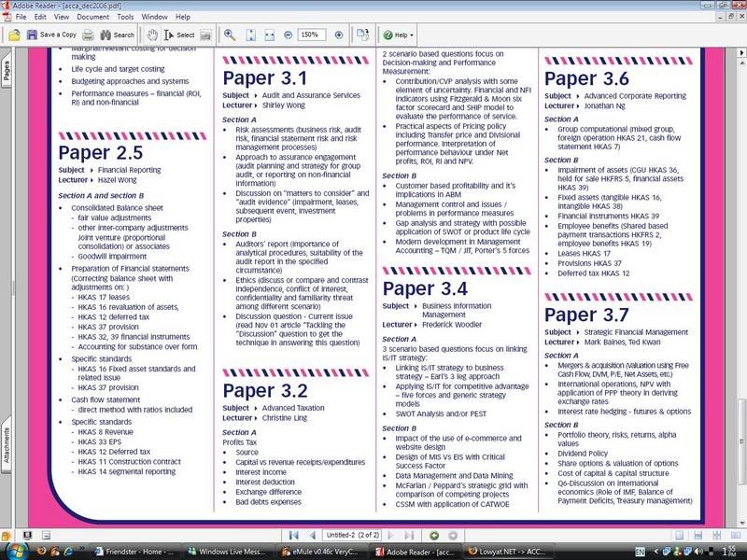Switch to Friendster - Home taskbar window
This screenshot has width=747, height=560.
point(135,552)
